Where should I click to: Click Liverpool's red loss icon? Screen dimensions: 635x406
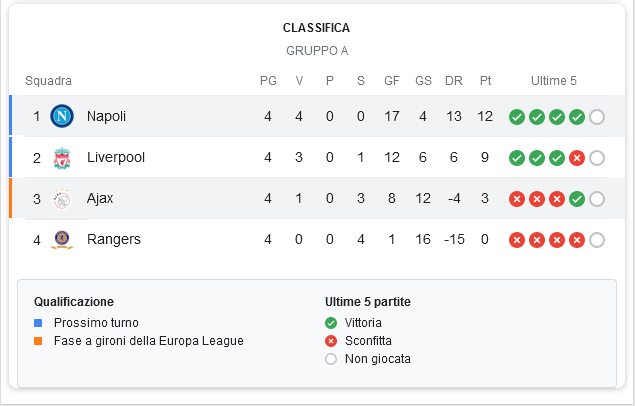tap(577, 158)
